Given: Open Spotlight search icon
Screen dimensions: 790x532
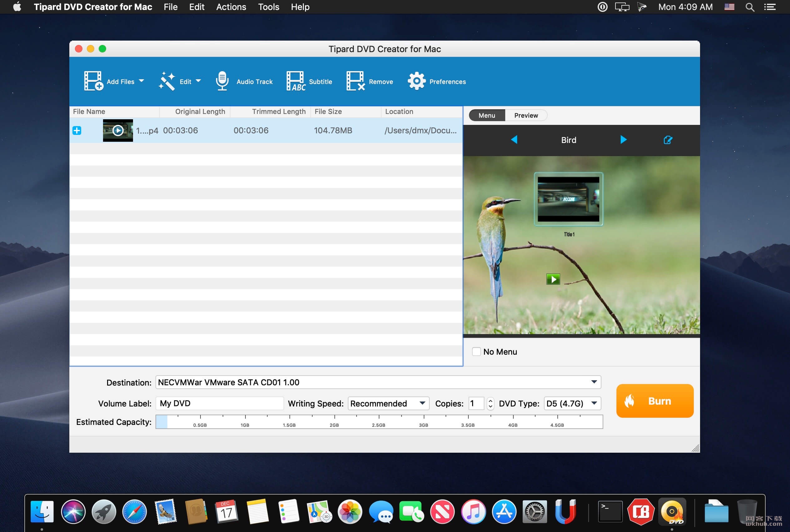Looking at the screenshot, I should [x=750, y=7].
